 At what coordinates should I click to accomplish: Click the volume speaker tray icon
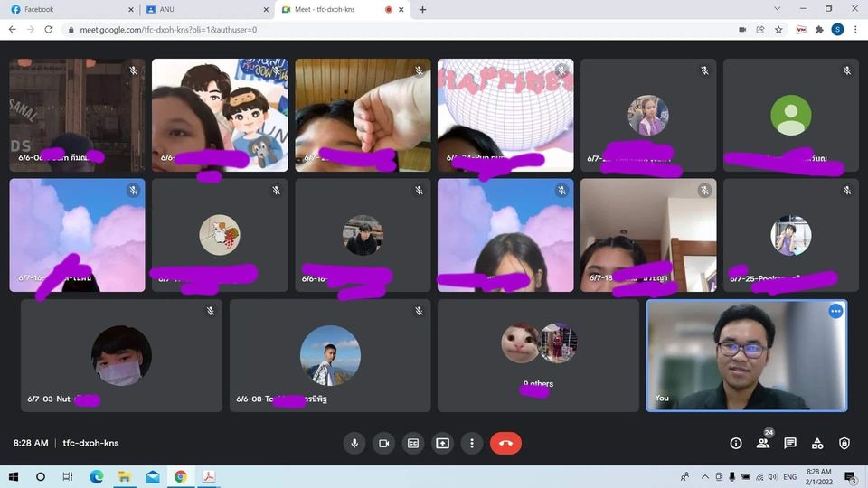(x=772, y=476)
